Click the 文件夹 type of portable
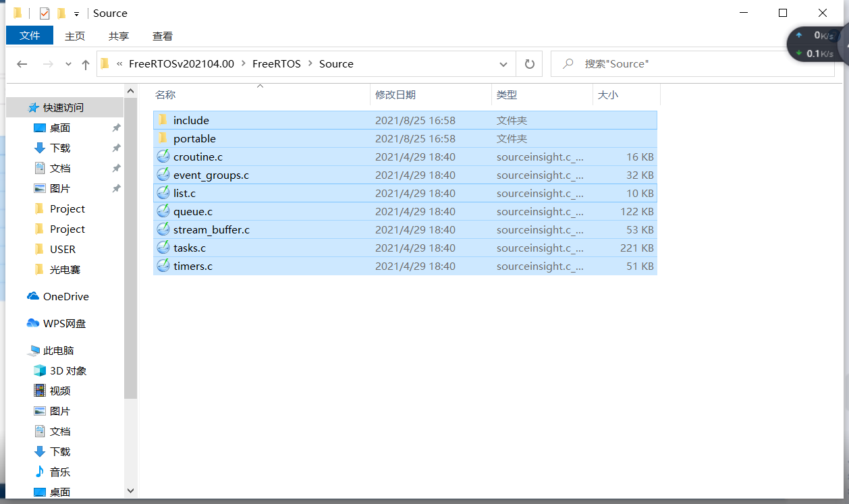Screen dimensions: 849x504 coord(512,138)
